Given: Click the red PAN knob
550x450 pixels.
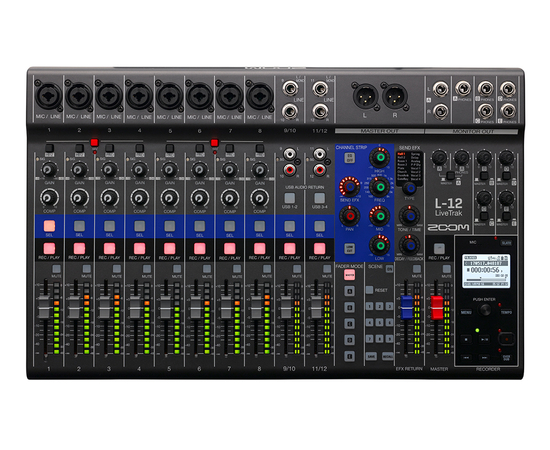Looking at the screenshot, I should [x=350, y=216].
